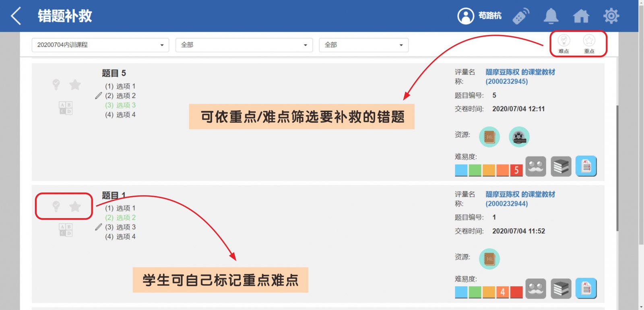
Task: Click the stacked books icon for question 1
Action: point(561,289)
